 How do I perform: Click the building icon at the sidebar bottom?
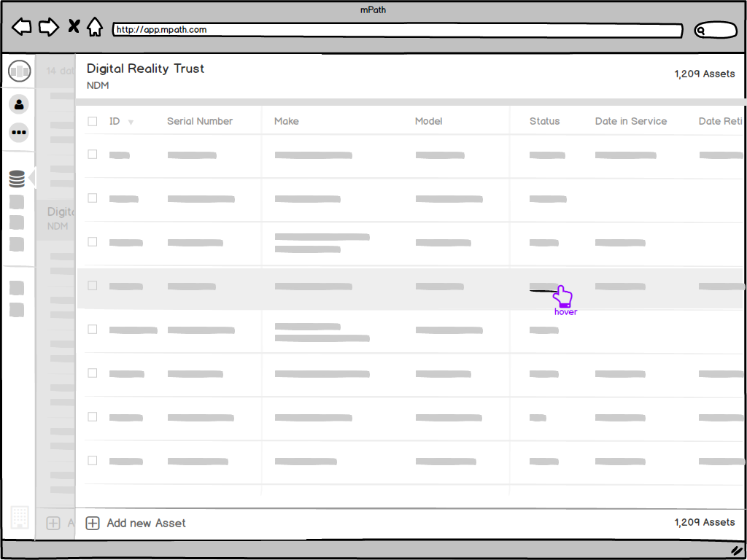[20, 518]
